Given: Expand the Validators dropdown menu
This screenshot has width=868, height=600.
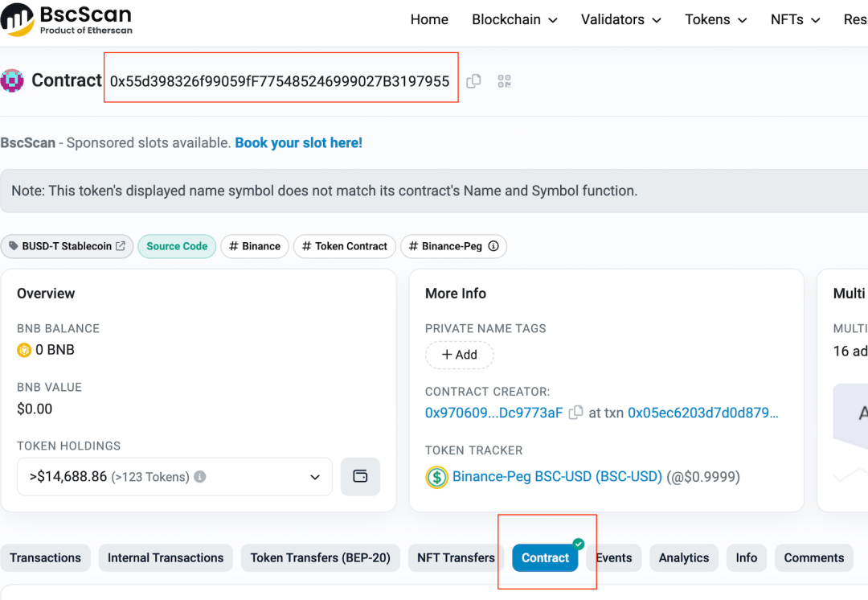Looking at the screenshot, I should tap(620, 19).
